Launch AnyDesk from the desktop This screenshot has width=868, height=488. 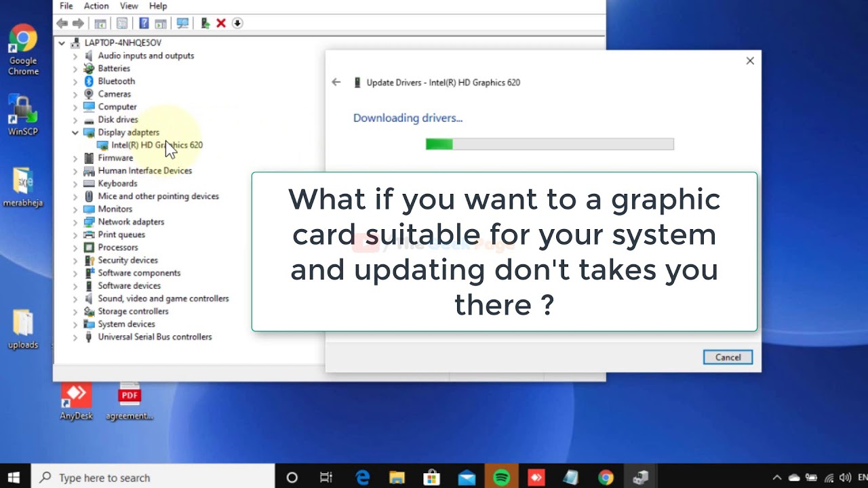click(76, 402)
